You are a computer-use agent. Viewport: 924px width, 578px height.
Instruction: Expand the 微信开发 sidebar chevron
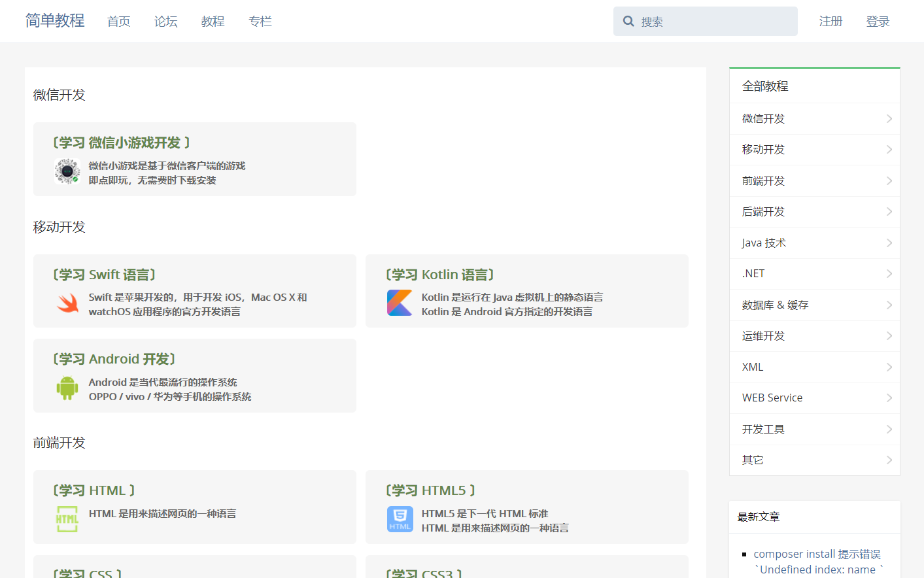click(889, 118)
